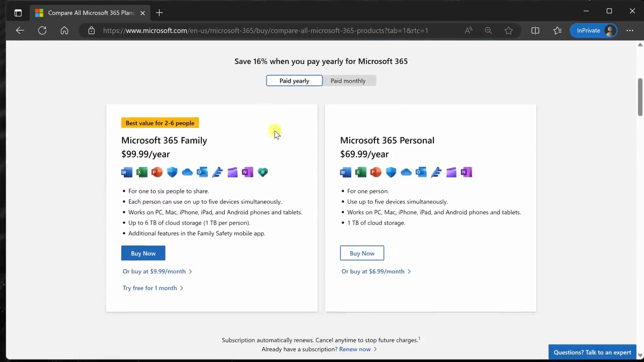Close the Compare All Microsoft 365 Plans tab
Image resolution: width=644 pixels, height=362 pixels.
tap(142, 13)
